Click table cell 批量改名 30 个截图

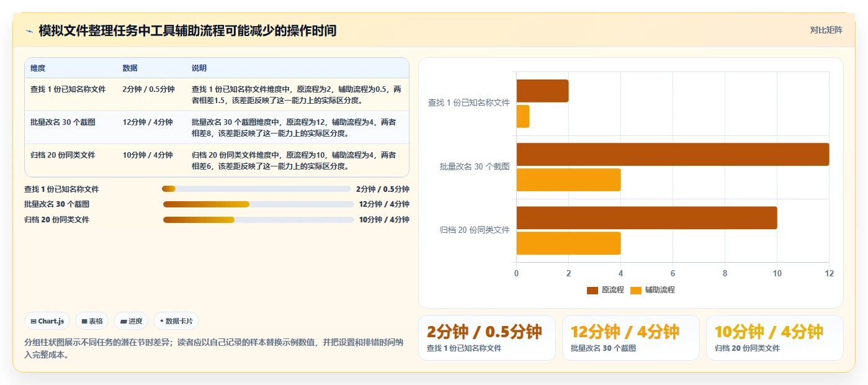point(63,122)
